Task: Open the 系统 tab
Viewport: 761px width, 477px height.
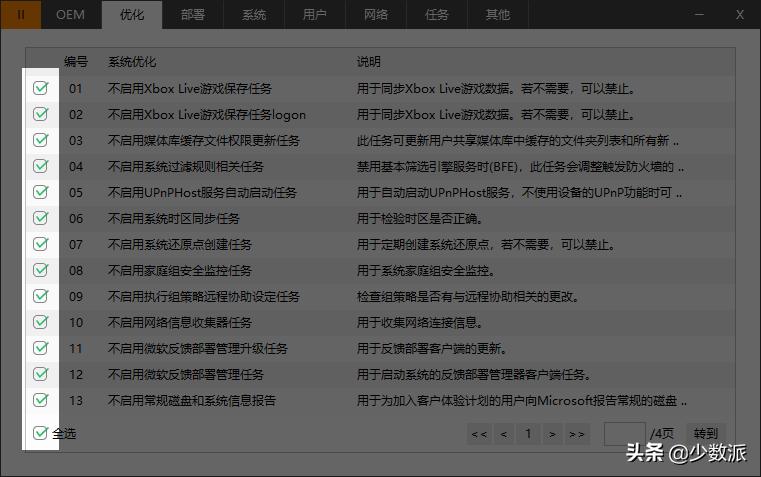Action: point(254,15)
